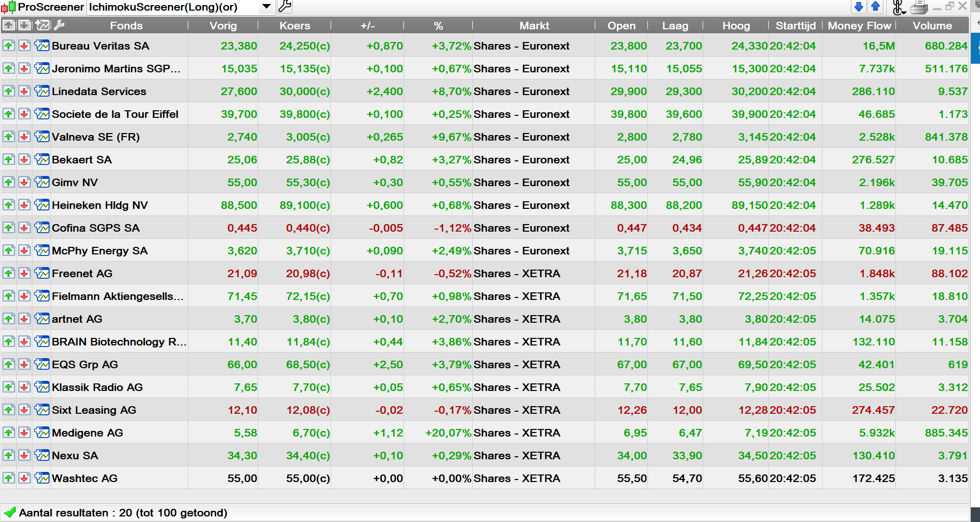Click green up arrow for Klassik Radio AG
The image size is (980, 522).
click(x=9, y=387)
